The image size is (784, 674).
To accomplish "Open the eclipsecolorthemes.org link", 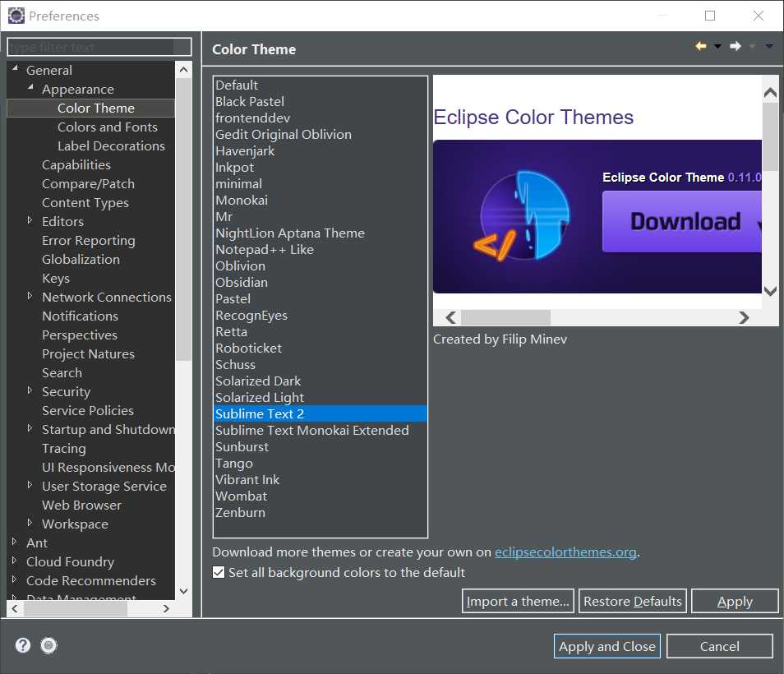I will (565, 552).
